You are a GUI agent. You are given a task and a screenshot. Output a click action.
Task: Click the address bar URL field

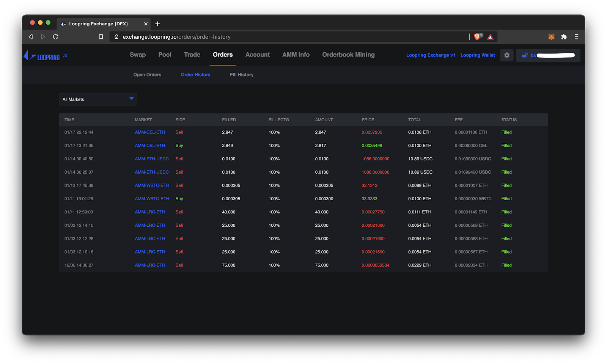tap(288, 37)
